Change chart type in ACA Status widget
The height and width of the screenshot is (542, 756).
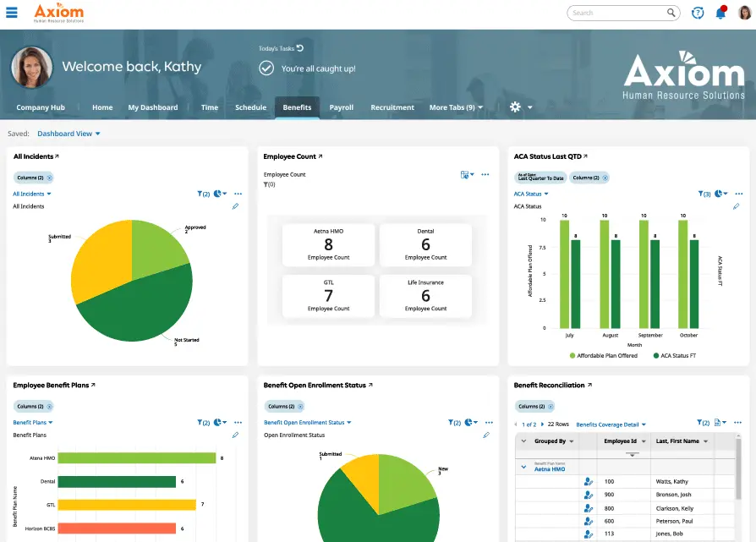720,194
